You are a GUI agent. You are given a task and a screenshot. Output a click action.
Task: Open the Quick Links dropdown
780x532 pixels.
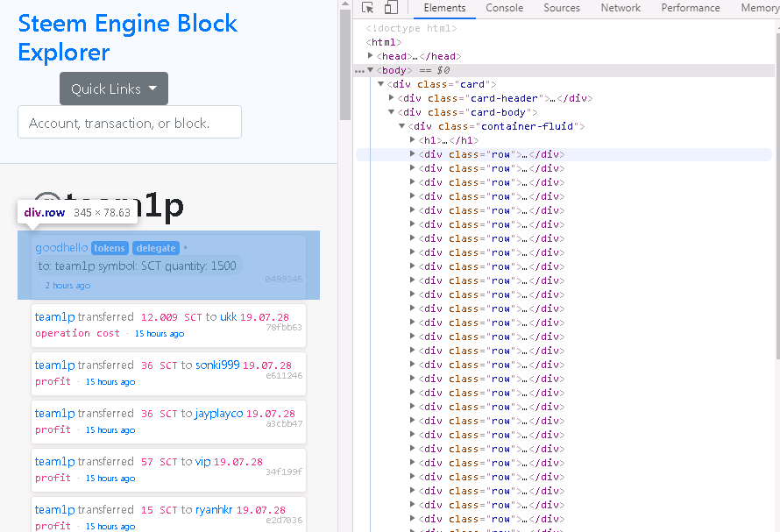[x=114, y=89]
